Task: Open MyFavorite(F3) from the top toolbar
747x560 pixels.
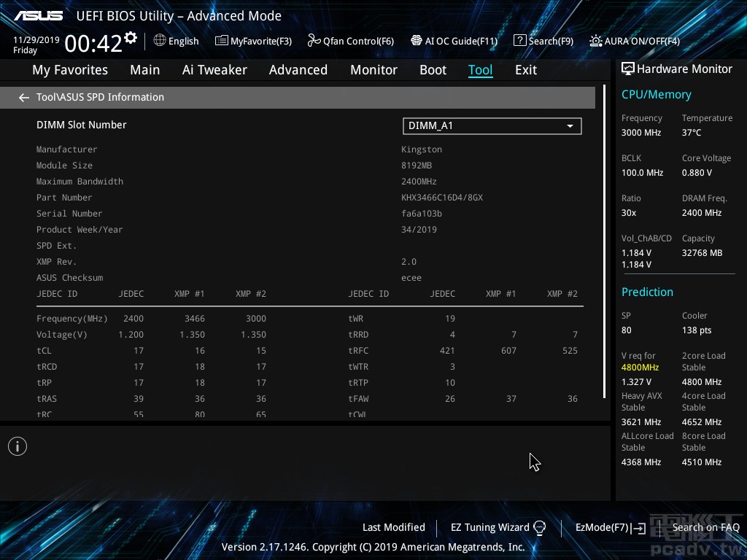Action: (x=253, y=41)
